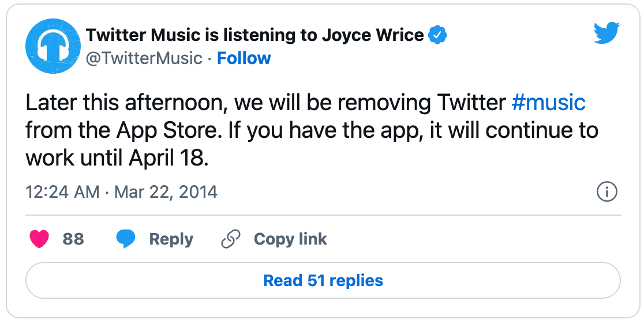Click the tweet body text
This screenshot has height=323, width=644.
click(312, 130)
